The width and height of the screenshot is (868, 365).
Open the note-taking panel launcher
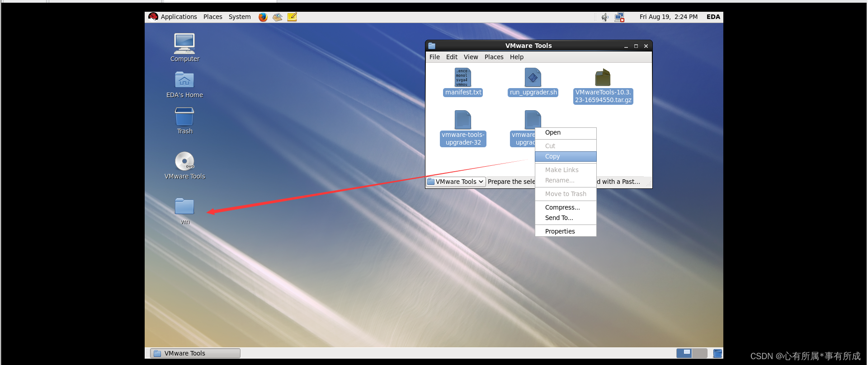292,17
